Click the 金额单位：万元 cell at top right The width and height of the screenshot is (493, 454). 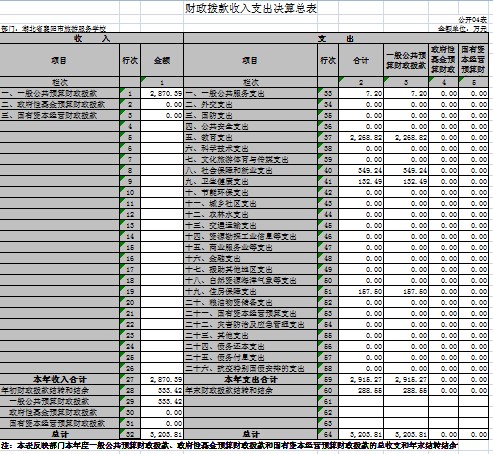(462, 29)
